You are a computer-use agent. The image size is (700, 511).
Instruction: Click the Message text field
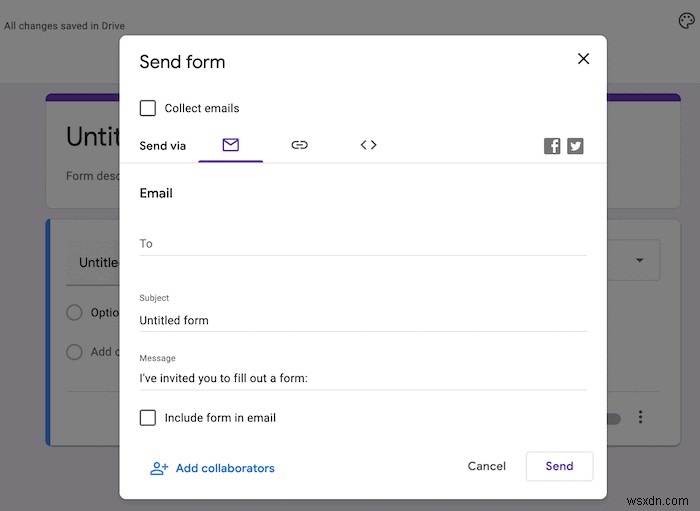[362, 378]
